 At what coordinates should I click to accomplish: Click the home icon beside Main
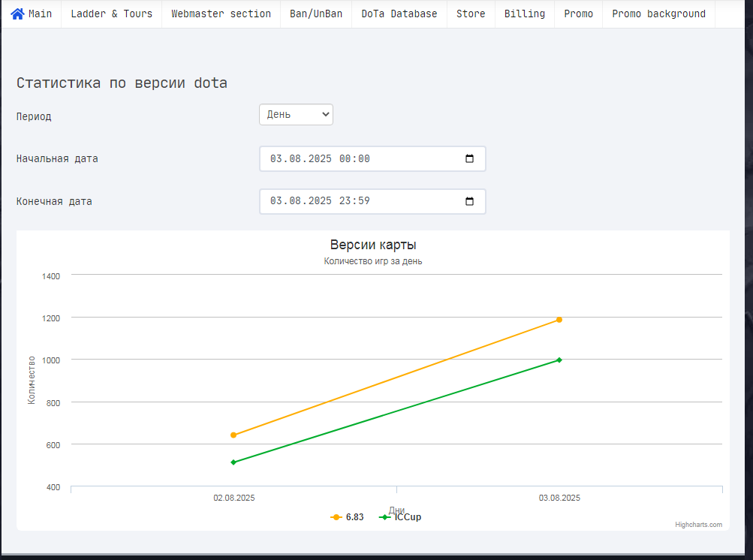[x=17, y=14]
